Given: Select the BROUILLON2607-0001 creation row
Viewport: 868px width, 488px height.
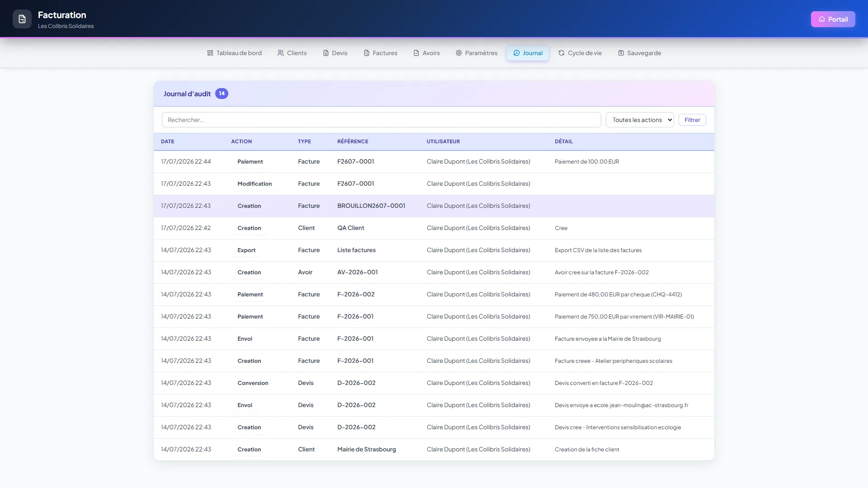Looking at the screenshot, I should 434,206.
